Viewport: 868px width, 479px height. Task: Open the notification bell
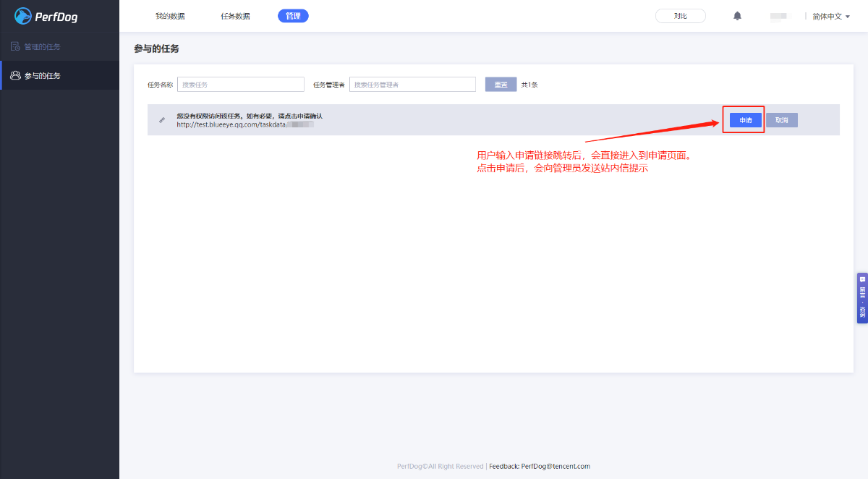[x=737, y=16]
